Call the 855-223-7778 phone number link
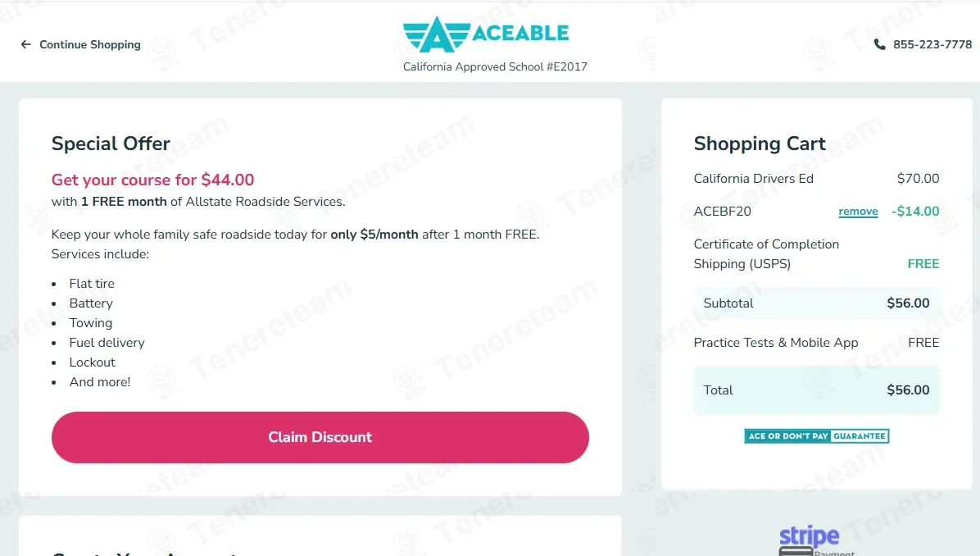Image resolution: width=980 pixels, height=556 pixels. (x=932, y=44)
